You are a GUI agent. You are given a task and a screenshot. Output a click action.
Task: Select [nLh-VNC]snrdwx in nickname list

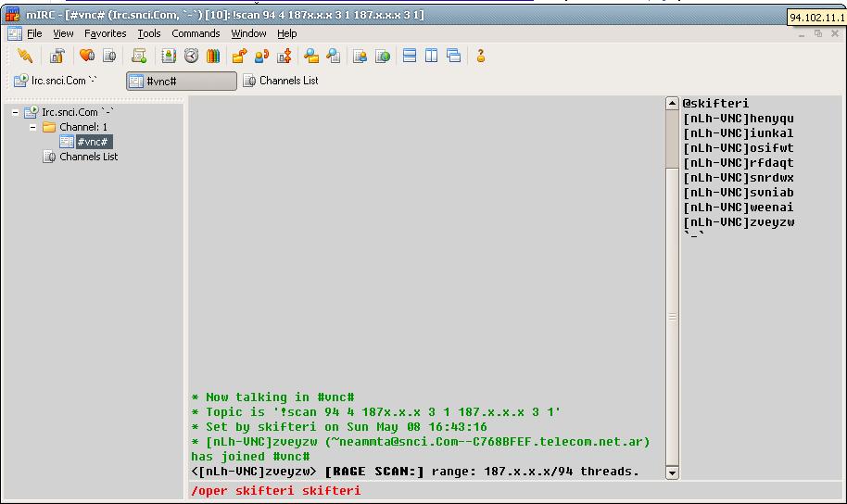[739, 178]
